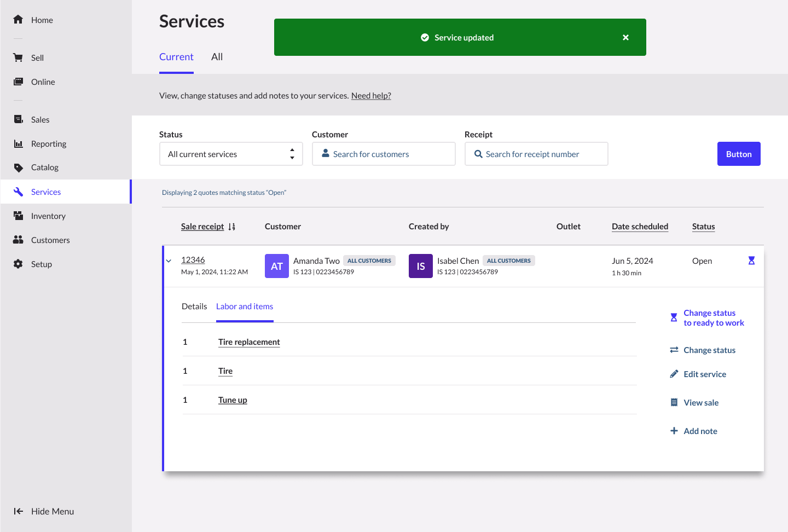
Task: Click Change status to ready to work
Action: 713,318
